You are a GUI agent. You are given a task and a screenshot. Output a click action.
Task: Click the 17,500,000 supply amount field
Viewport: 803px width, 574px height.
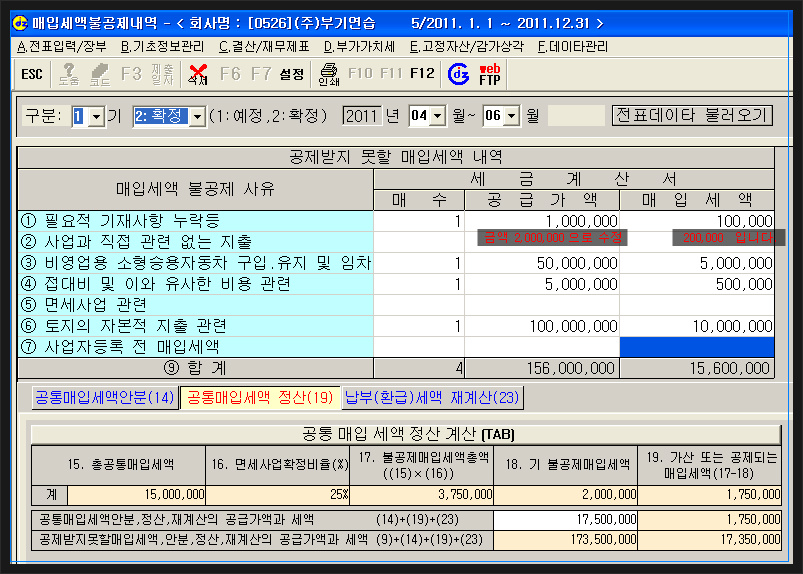(x=565, y=520)
